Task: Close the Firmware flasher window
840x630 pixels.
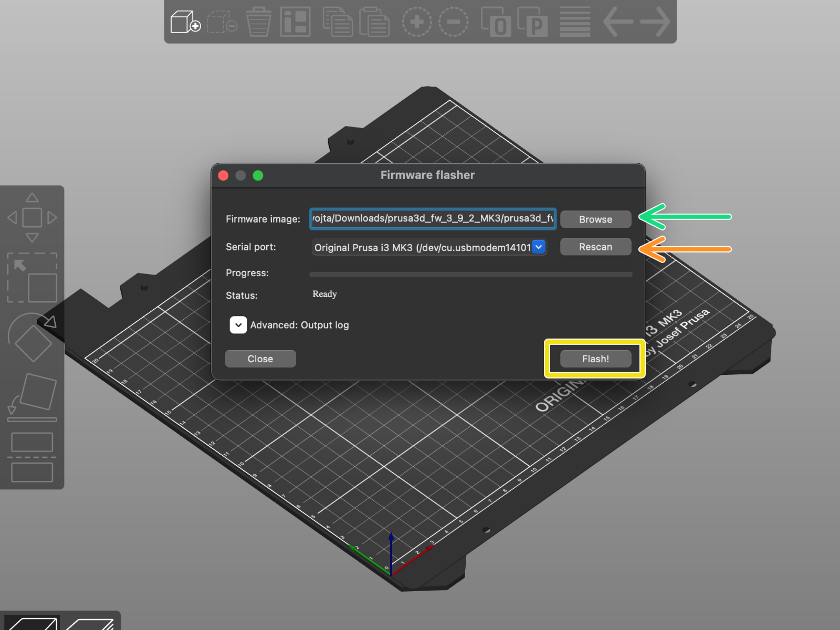Action: 223,175
